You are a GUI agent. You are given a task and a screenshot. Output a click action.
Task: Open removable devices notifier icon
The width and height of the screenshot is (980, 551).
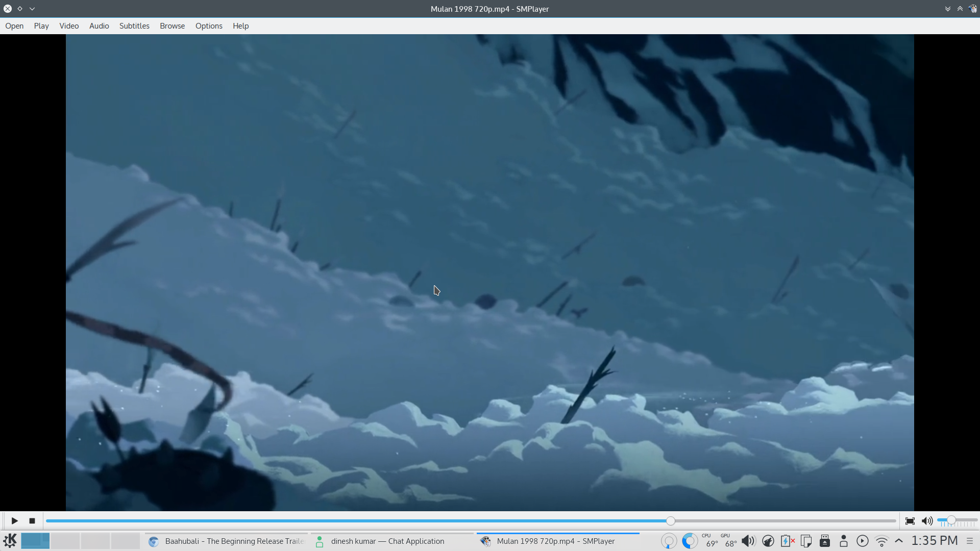pos(825,541)
